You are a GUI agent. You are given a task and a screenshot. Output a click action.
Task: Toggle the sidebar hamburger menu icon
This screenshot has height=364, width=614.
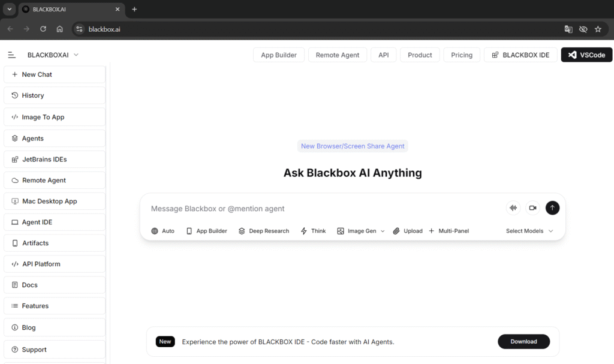12,55
